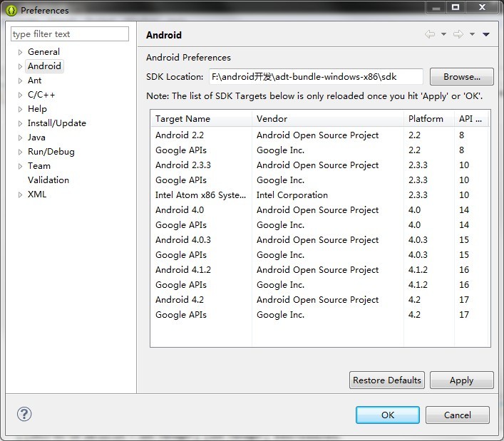Click Restore Defaults button

click(x=387, y=380)
